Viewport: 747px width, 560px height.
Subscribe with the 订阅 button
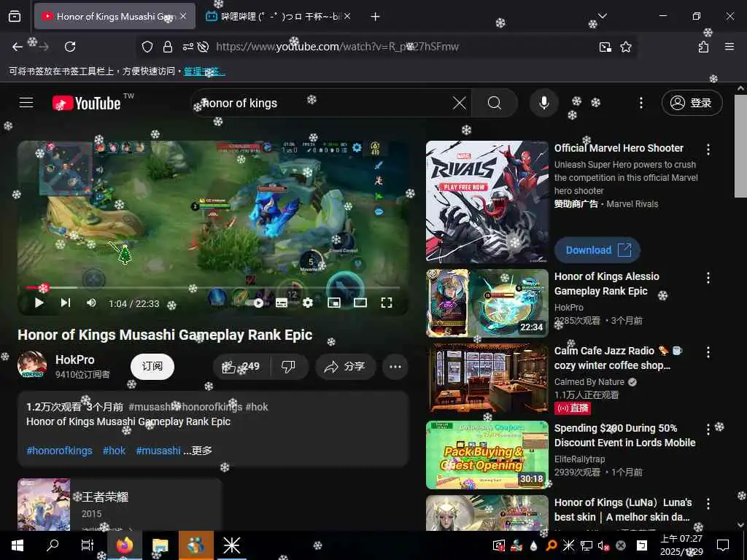click(152, 366)
